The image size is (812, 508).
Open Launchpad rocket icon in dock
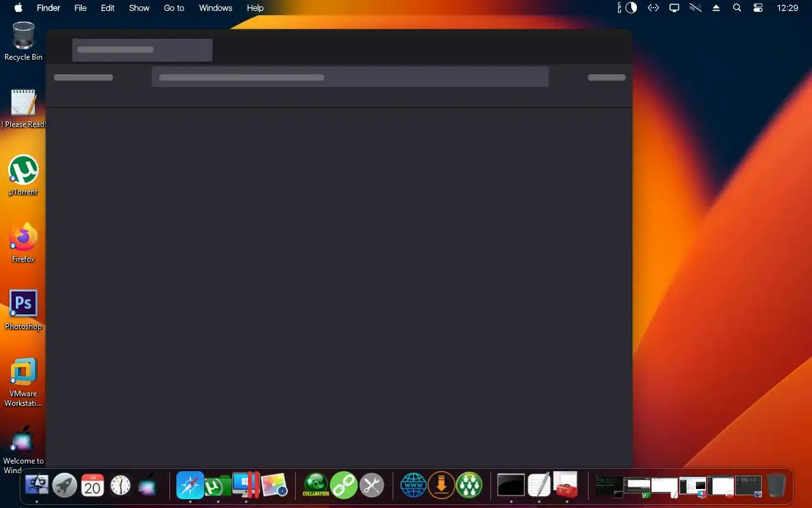(x=65, y=486)
